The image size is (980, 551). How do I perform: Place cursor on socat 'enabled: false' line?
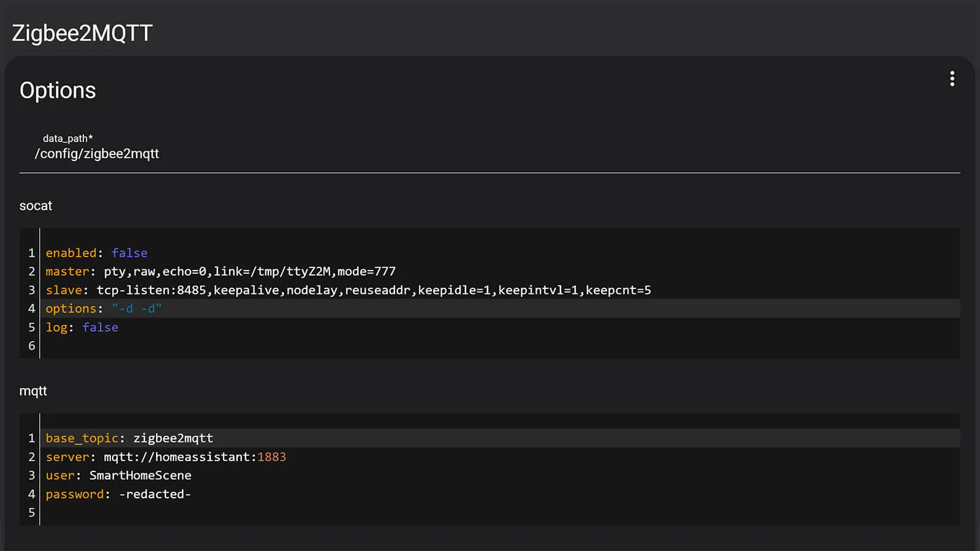tap(96, 253)
